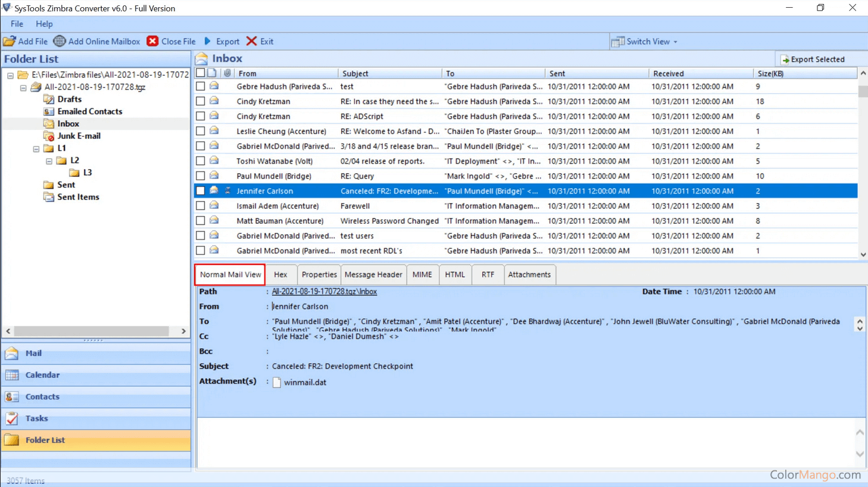Check the box for Jennifer Carlson's email
This screenshot has width=868, height=487.
(x=201, y=191)
